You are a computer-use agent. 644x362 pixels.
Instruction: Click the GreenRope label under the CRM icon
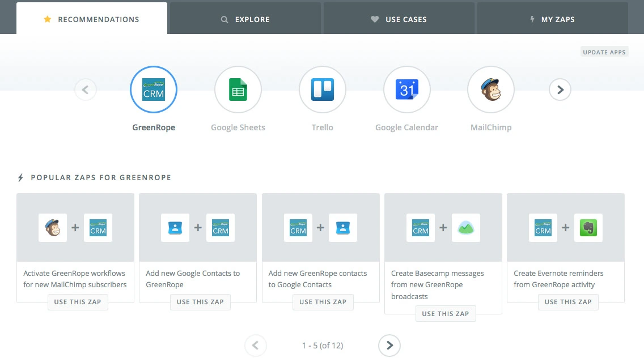pos(154,127)
